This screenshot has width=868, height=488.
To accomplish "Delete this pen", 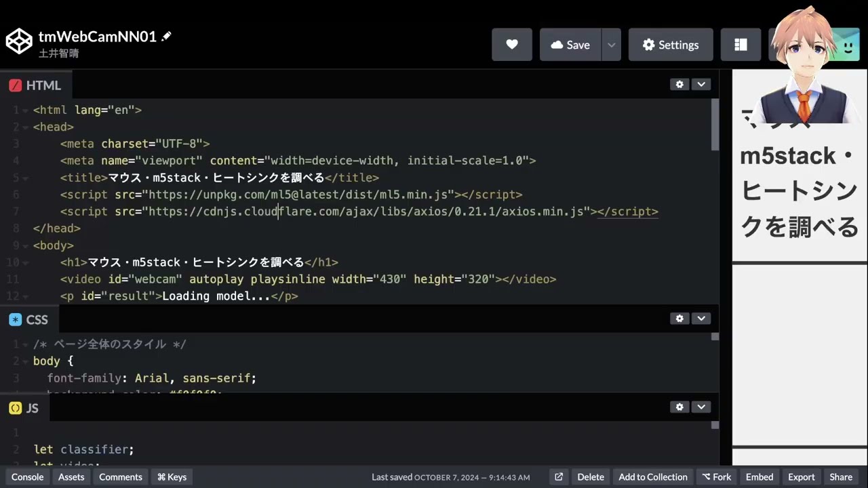I will (x=591, y=477).
